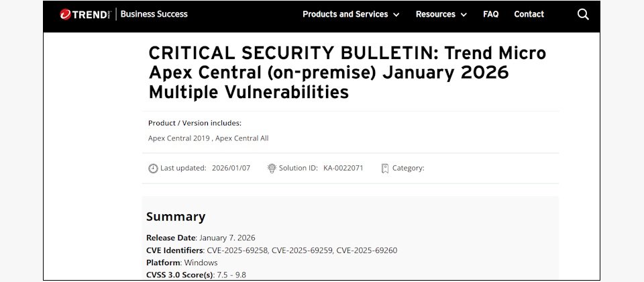The height and width of the screenshot is (282, 644).
Task: Click the bookmark icon beside Category
Action: pos(385,169)
